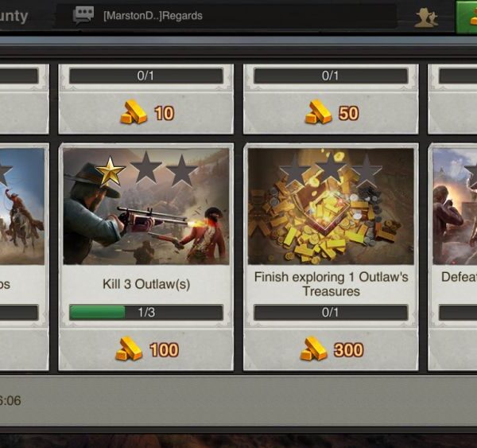The width and height of the screenshot is (477, 448).
Task: Open the chat speech bubble icon
Action: click(x=83, y=15)
